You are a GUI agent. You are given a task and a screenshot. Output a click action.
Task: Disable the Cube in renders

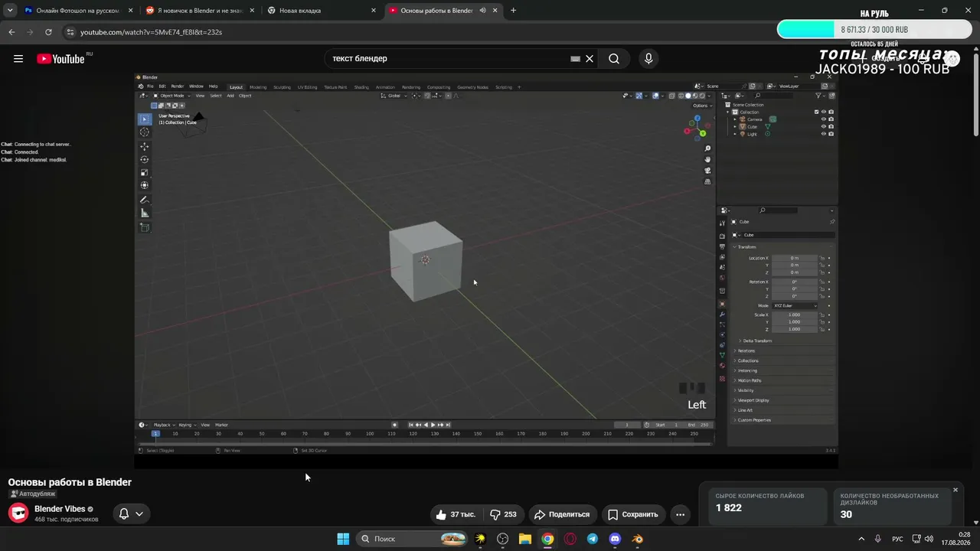(831, 126)
